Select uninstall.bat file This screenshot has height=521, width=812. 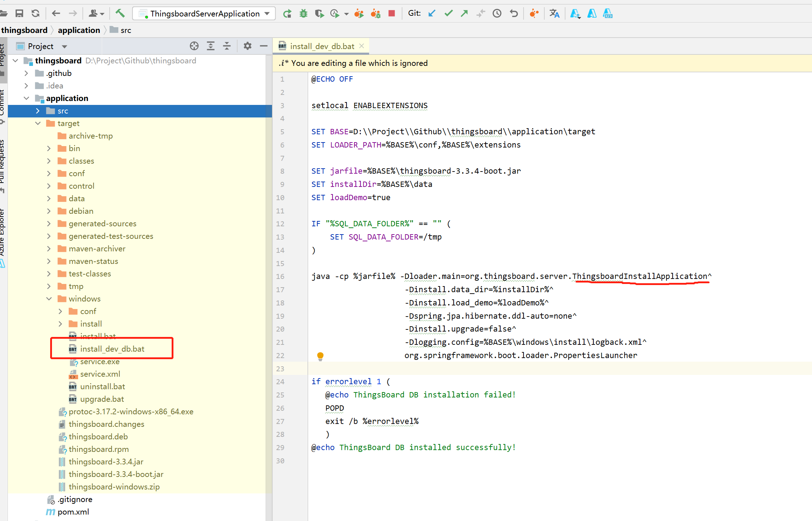coord(102,386)
